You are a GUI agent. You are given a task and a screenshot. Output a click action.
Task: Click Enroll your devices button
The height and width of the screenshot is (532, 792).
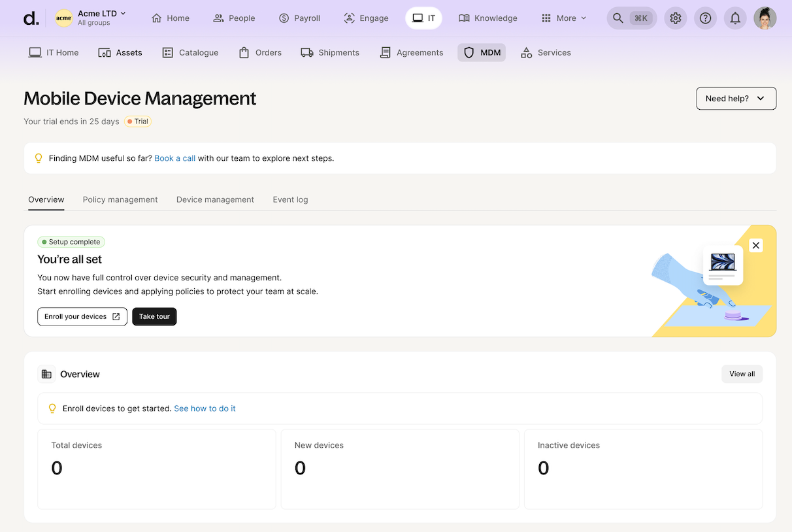82,317
